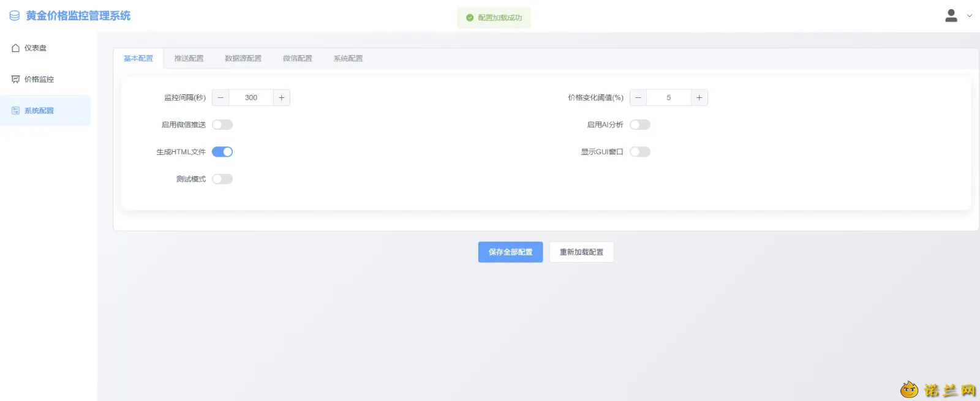Screen dimensions: 980x401
Task: Click the 生成HTML文件 label
Action: 181,152
